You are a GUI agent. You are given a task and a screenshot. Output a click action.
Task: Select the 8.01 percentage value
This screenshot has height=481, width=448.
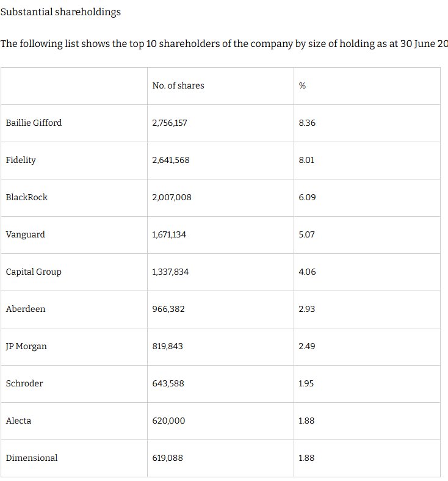pyautogui.click(x=306, y=160)
